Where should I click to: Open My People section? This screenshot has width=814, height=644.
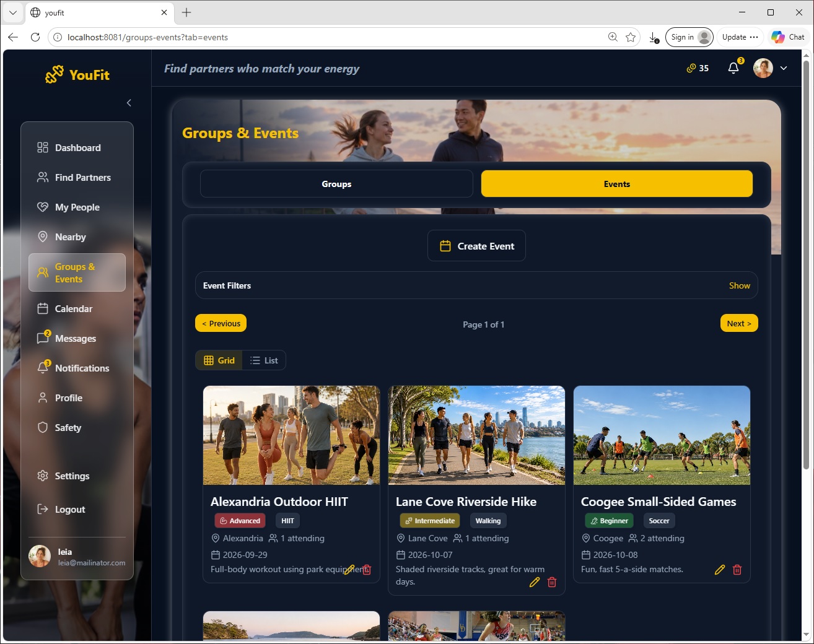click(77, 207)
